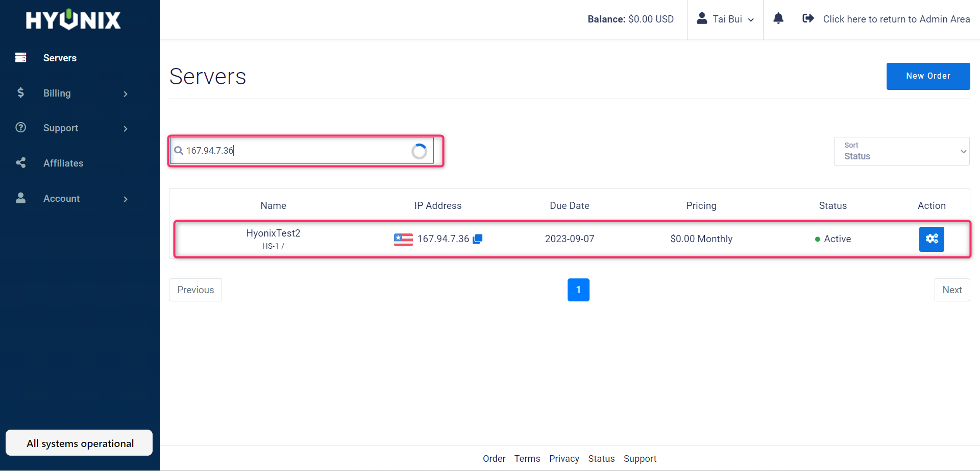Click the Servers sidebar icon
Image resolution: width=980 pixels, height=471 pixels.
20,58
